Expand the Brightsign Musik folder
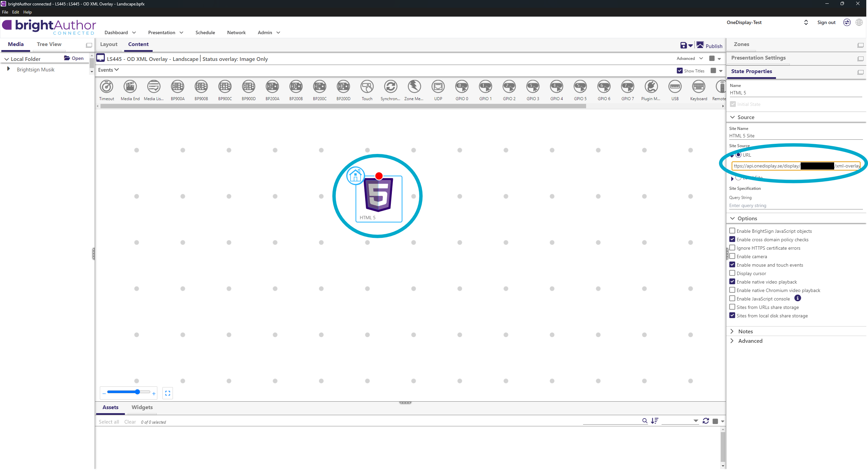 point(8,69)
